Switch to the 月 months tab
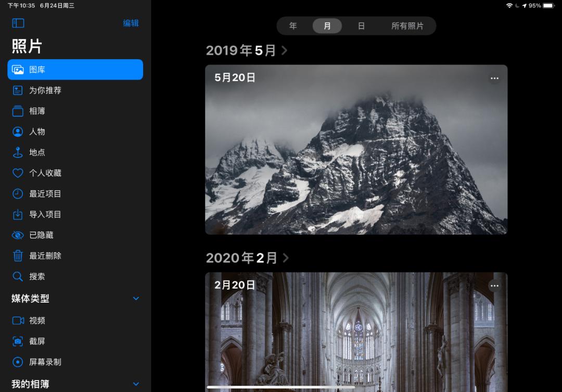The height and width of the screenshot is (392, 562). click(x=327, y=26)
